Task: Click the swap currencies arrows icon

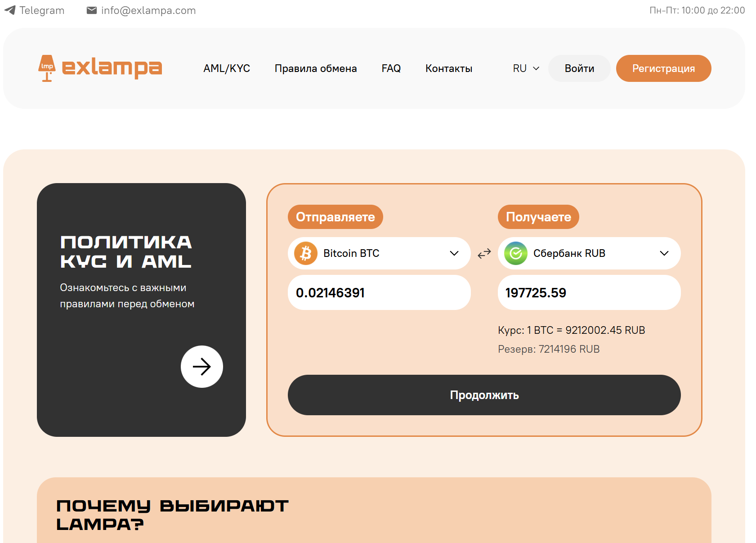Action: 484,254
